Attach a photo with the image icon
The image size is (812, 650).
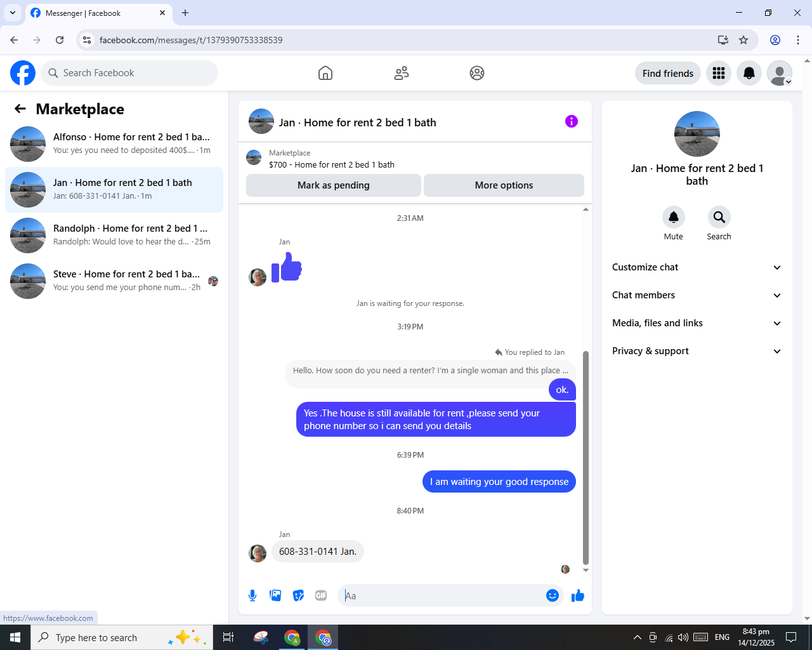[275, 595]
